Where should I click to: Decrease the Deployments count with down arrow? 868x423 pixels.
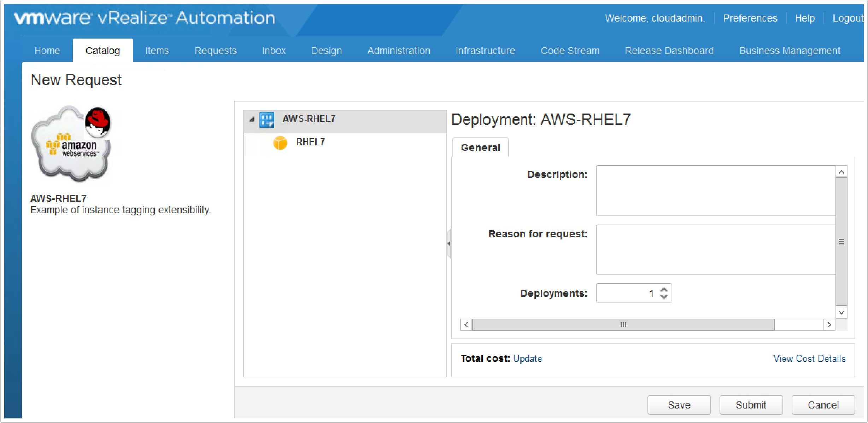pyautogui.click(x=664, y=297)
